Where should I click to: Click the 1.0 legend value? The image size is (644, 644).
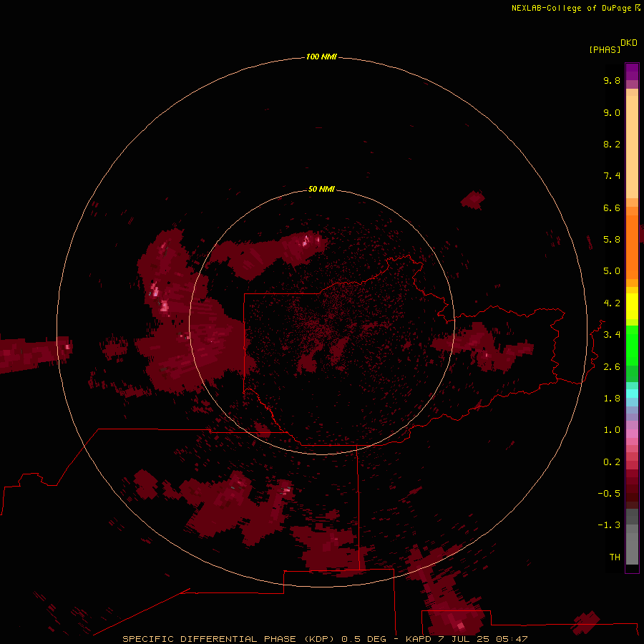pos(612,430)
